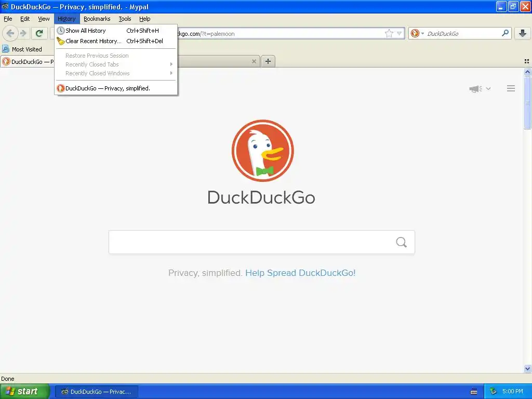Open the Edit menu
Viewport: 532px width, 399px height.
tap(25, 19)
